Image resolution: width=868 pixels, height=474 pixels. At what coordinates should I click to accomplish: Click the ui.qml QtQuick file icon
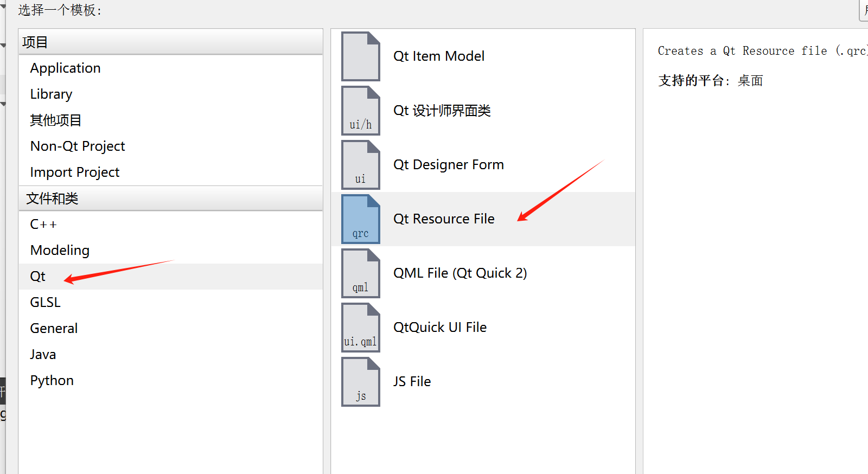click(x=361, y=328)
